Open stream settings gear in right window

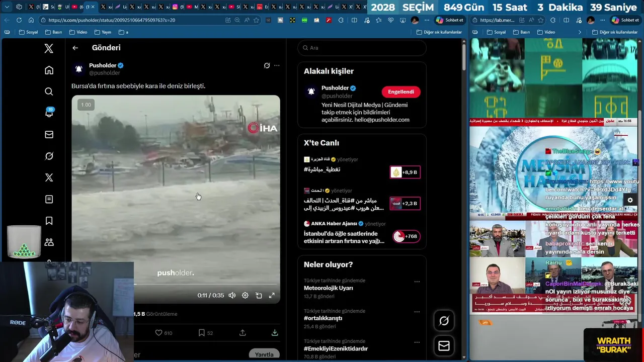[x=630, y=200]
